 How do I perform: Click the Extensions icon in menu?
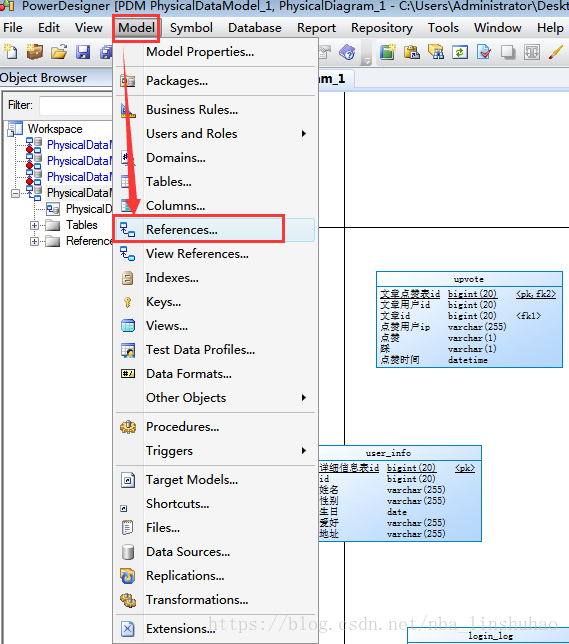pyautogui.click(x=128, y=629)
